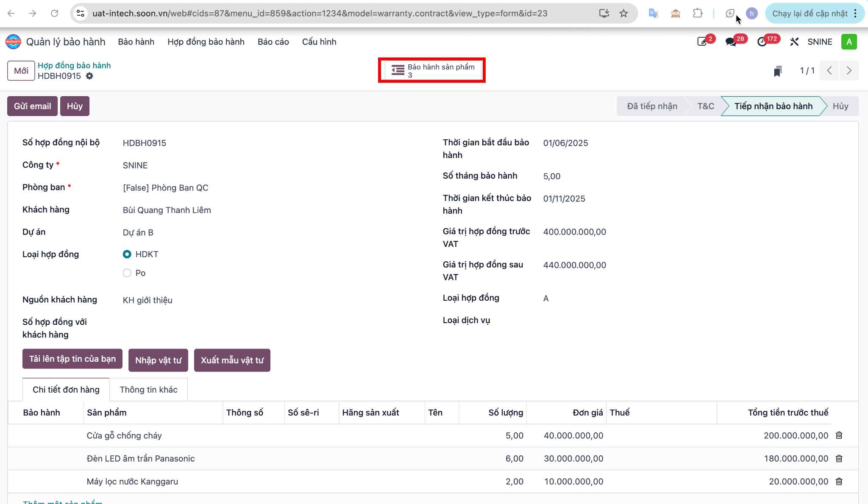Click the bookmark icon near the pager

point(777,71)
